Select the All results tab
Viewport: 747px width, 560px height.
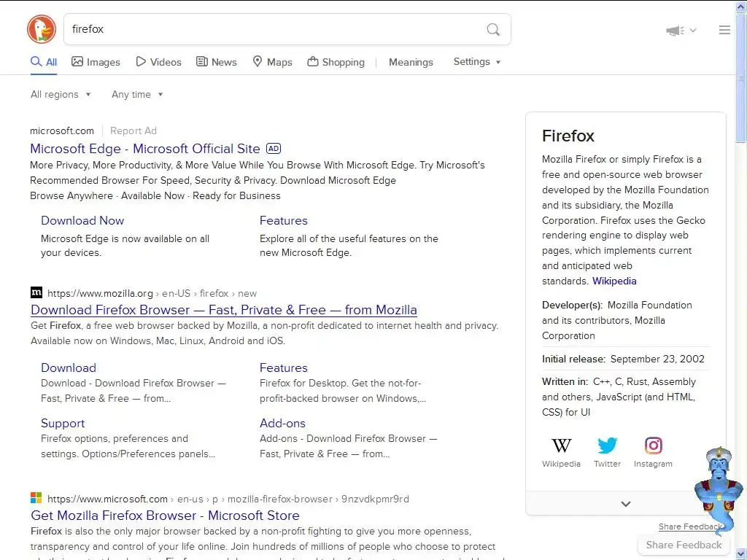tap(44, 62)
